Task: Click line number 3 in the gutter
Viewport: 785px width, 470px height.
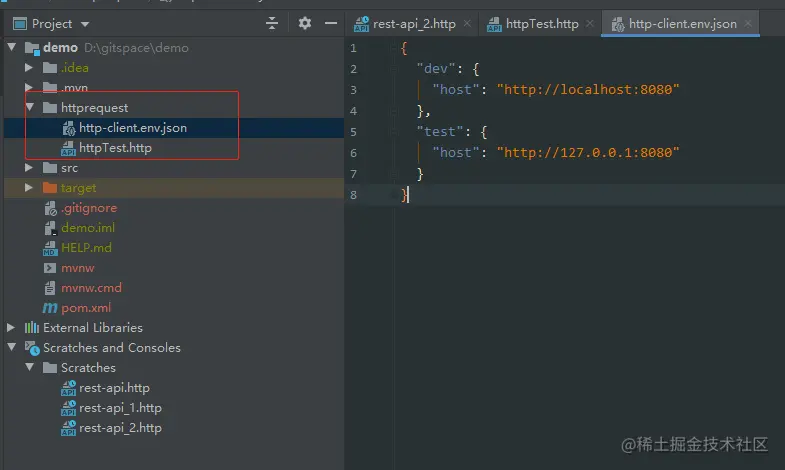Action: point(353,90)
